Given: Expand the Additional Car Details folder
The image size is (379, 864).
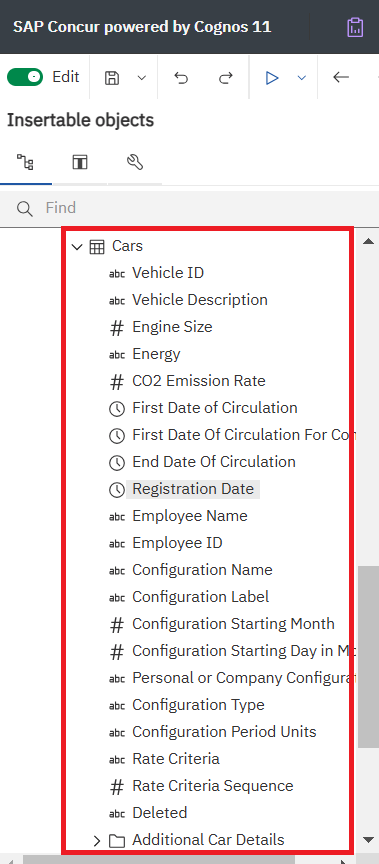Looking at the screenshot, I should (97, 841).
